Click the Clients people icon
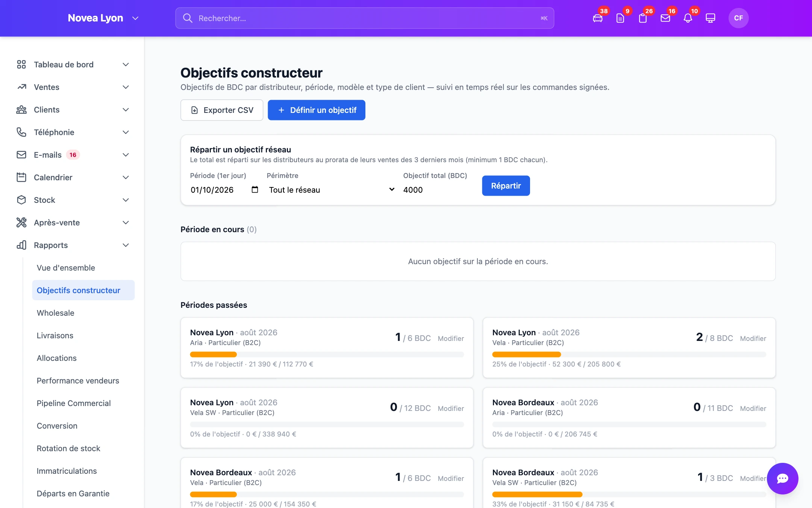 (21, 110)
